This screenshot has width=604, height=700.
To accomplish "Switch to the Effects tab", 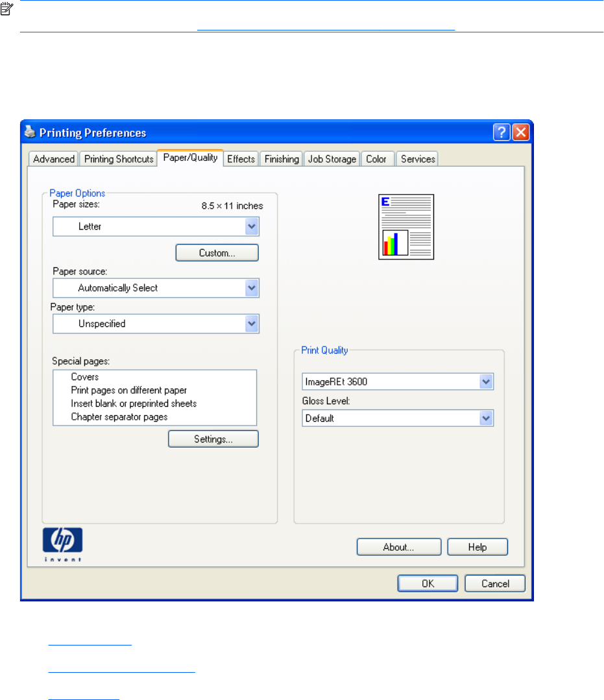I will (241, 159).
